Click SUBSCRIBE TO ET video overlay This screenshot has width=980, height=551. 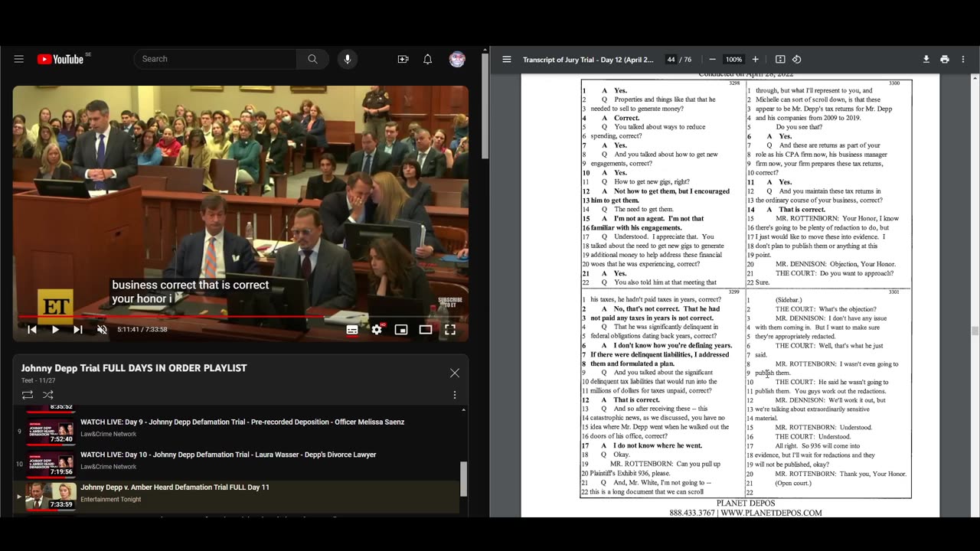pos(450,302)
